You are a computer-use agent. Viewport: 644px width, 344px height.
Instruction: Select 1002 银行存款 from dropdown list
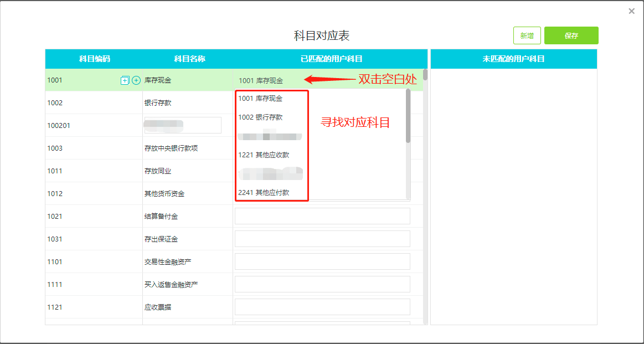(260, 117)
